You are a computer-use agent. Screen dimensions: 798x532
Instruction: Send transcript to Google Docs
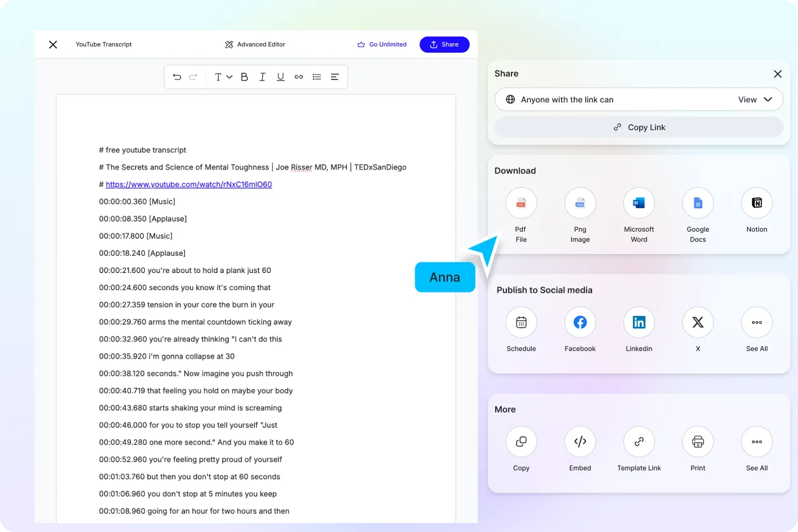[x=698, y=203]
